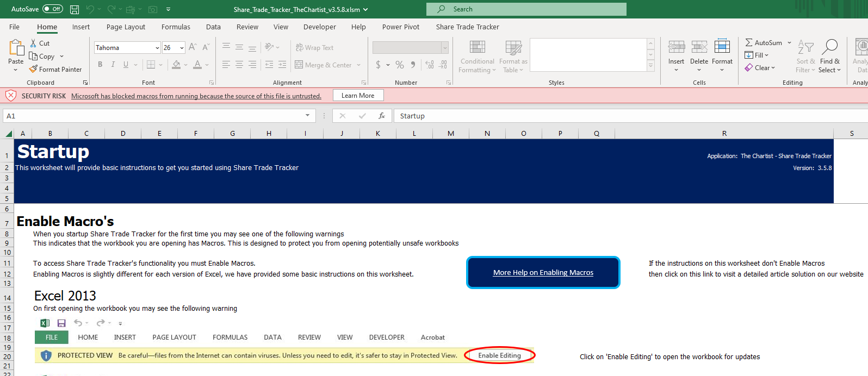Click in the Search box
Image resolution: width=868 pixels, height=376 pixels.
tap(526, 9)
